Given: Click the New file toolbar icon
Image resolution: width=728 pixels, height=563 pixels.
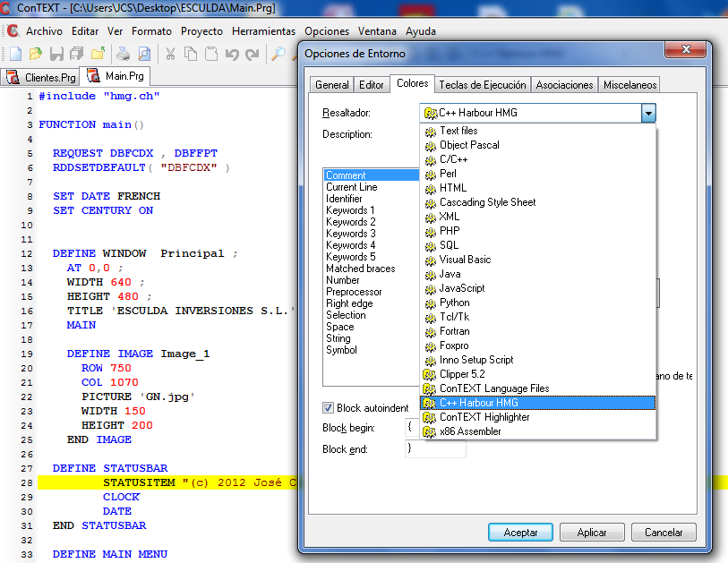Looking at the screenshot, I should pyautogui.click(x=16, y=54).
